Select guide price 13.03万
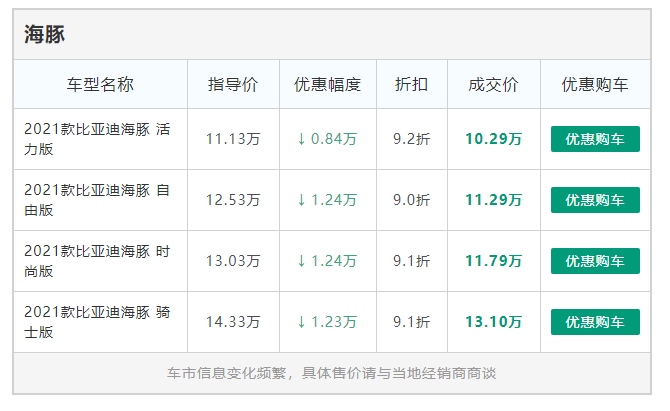670x411 pixels. click(x=233, y=261)
